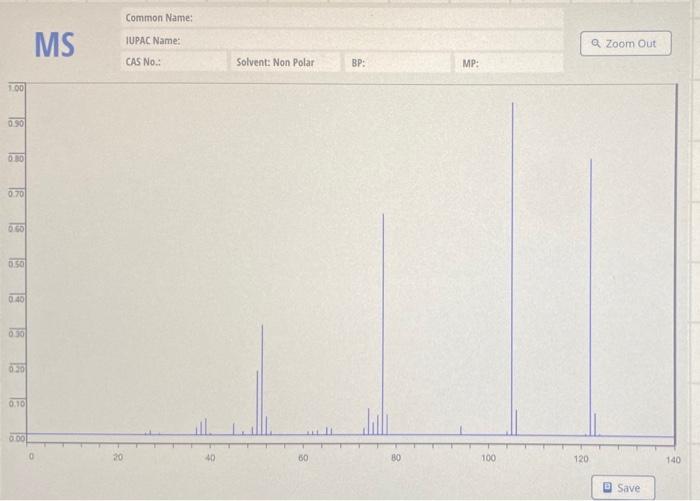The image size is (700, 501).
Task: Click the small peak near m/z 94
Action: (x=461, y=430)
